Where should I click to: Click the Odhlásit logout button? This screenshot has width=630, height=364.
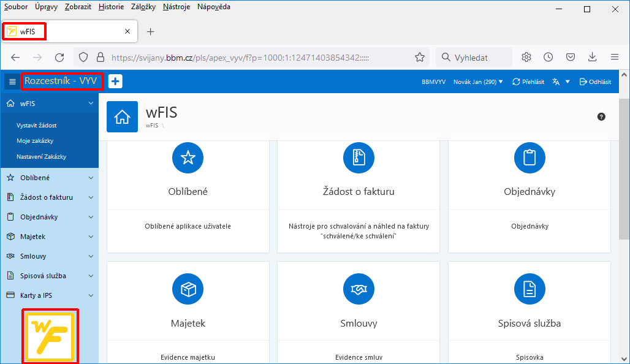tap(596, 82)
